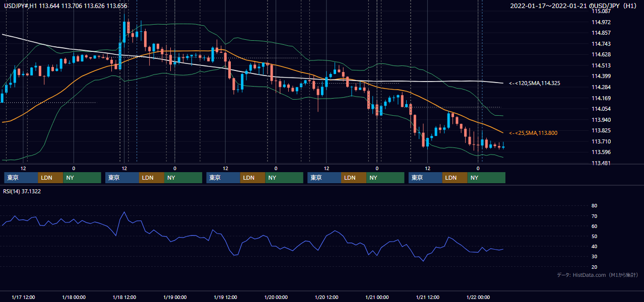Select the RSI(14) 37.1322 indicator label
The width and height of the screenshot is (644, 302).
pyautogui.click(x=23, y=191)
